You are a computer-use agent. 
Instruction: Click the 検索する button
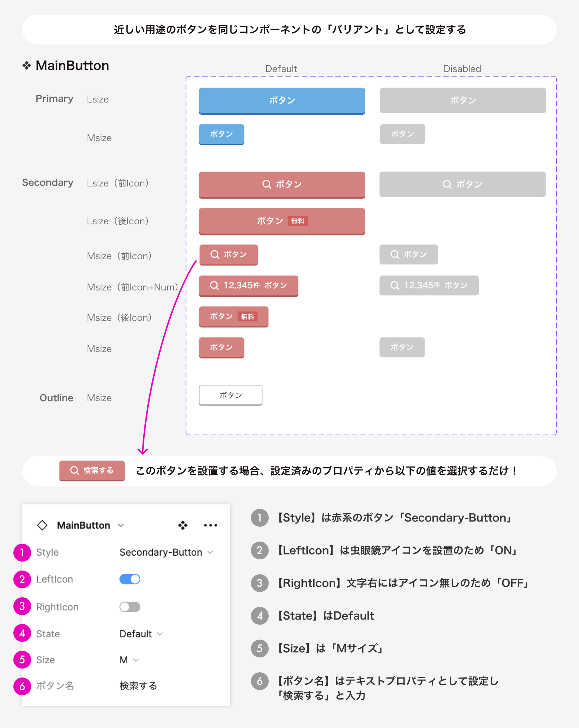click(x=92, y=471)
